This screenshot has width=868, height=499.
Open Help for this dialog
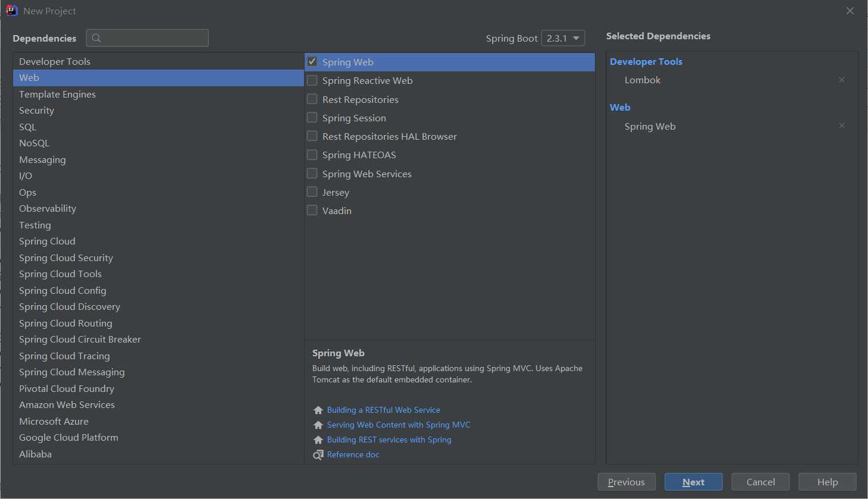click(x=828, y=482)
